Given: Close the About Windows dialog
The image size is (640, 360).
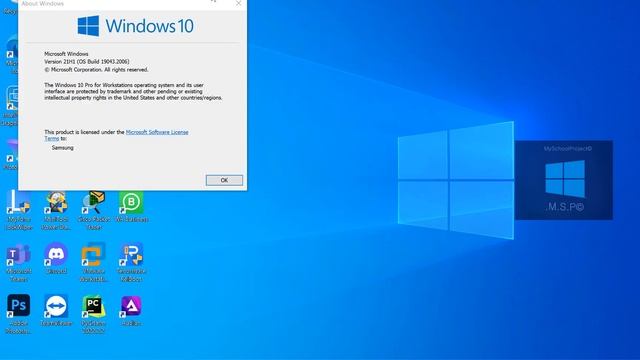Looking at the screenshot, I should click(238, 3).
